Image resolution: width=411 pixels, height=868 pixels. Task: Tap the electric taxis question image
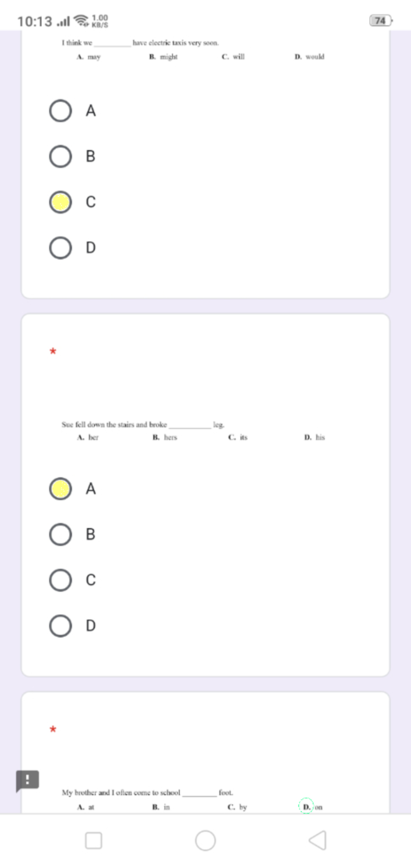coord(193,50)
